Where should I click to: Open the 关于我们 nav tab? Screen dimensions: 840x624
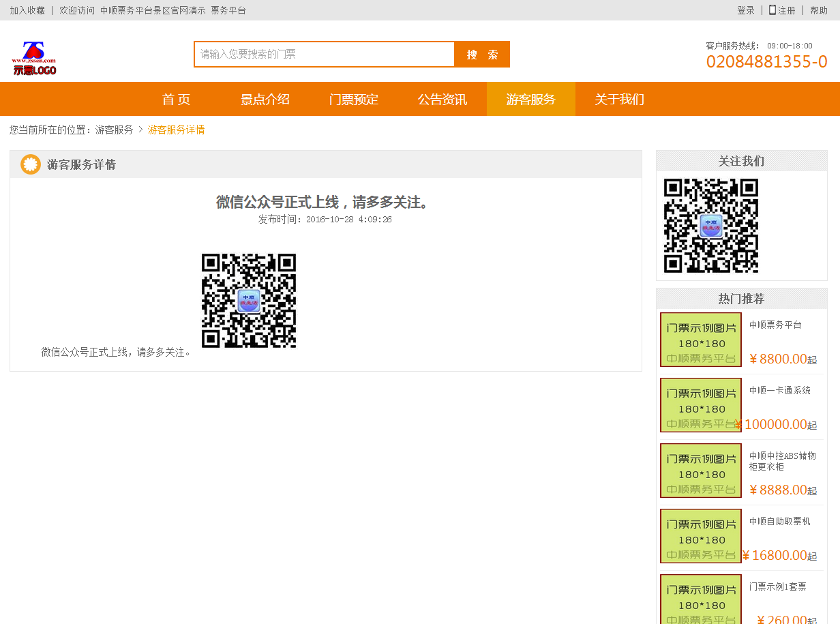tap(620, 100)
